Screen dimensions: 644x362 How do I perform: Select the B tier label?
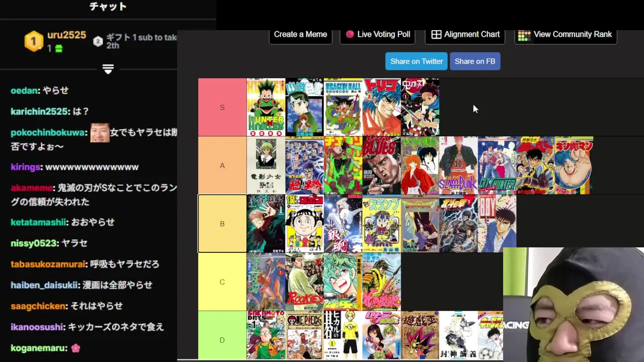click(222, 224)
